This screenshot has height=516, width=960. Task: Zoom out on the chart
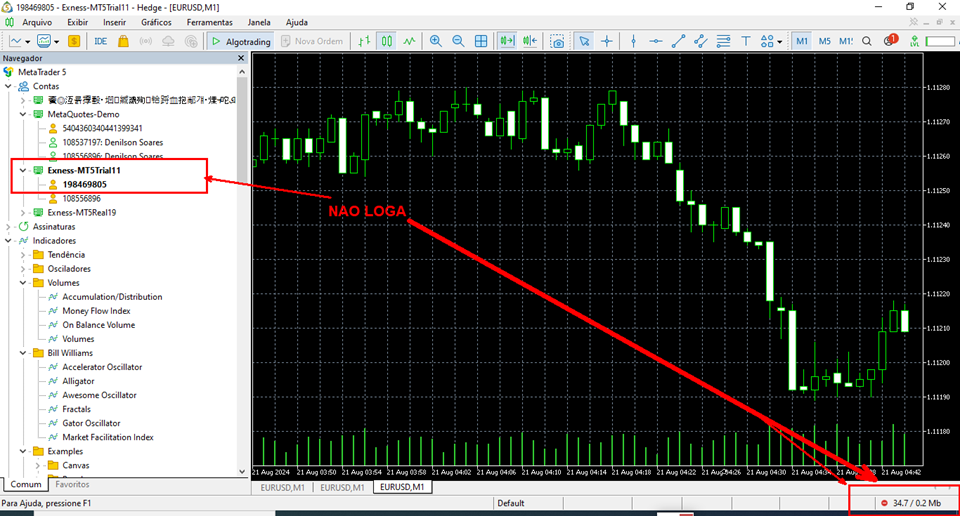(x=458, y=41)
